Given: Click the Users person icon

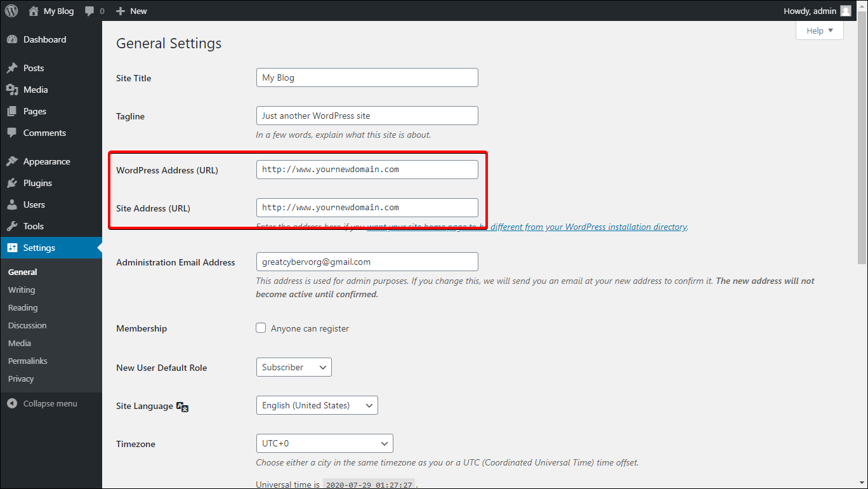Looking at the screenshot, I should coord(12,204).
